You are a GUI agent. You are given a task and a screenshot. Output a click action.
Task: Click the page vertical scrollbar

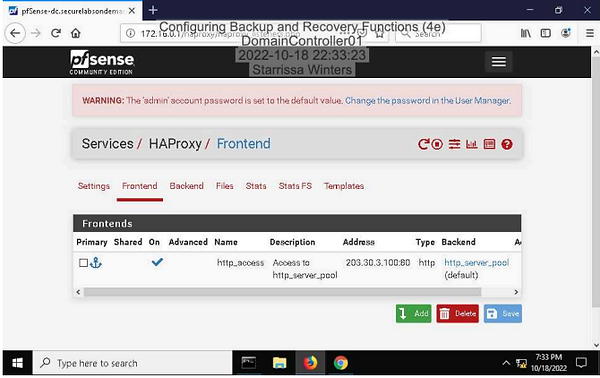pyautogui.click(x=596, y=182)
